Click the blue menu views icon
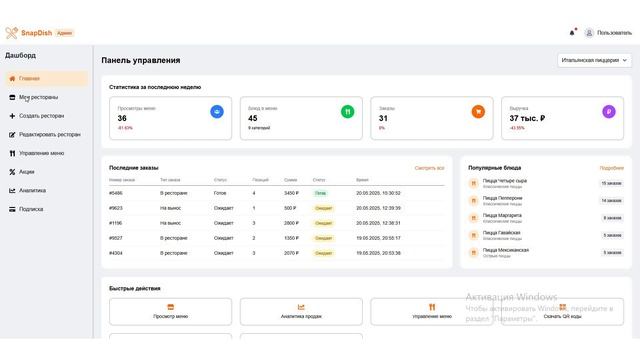Image resolution: width=640 pixels, height=360 pixels. tap(217, 111)
